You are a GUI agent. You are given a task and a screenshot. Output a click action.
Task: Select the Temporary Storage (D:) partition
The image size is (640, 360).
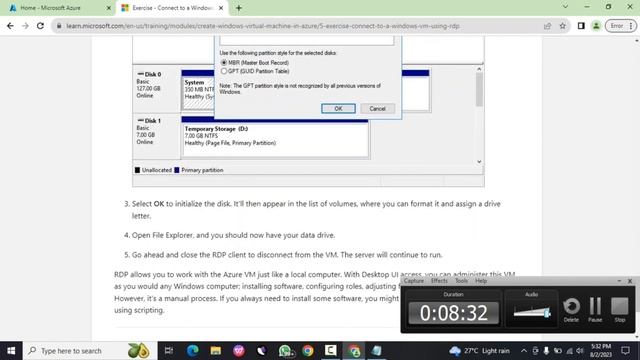coord(275,137)
